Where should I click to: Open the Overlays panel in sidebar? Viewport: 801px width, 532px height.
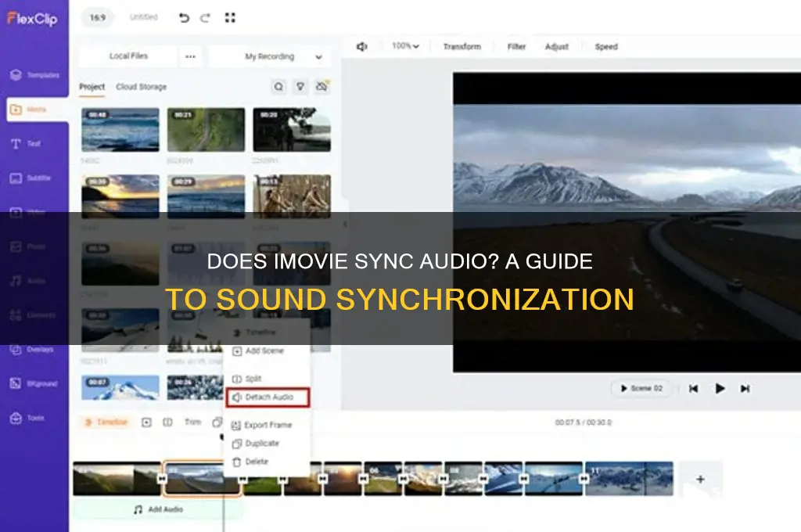31,350
